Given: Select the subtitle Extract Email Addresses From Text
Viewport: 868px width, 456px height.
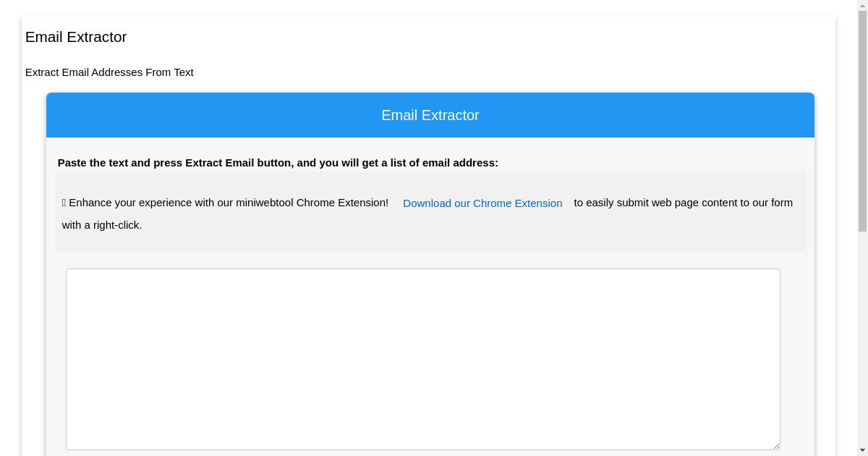Looking at the screenshot, I should 109,72.
